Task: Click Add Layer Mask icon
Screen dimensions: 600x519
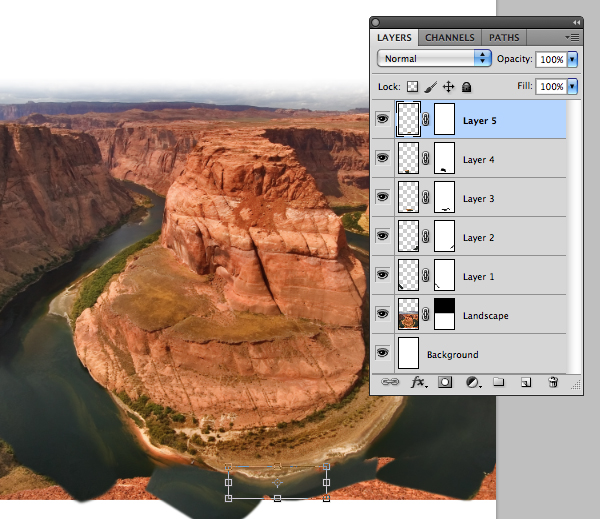Action: [445, 382]
